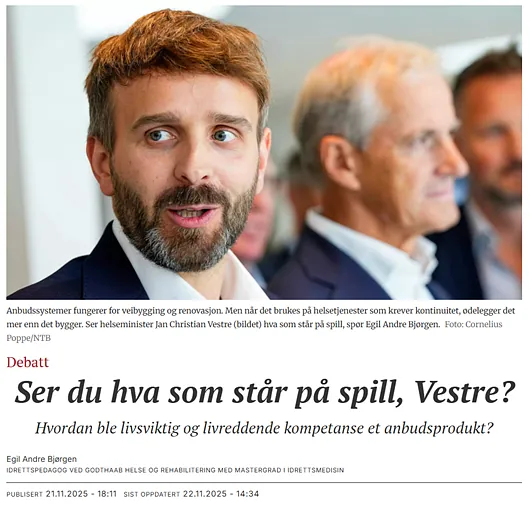
Task: Click published date 21.11.2025
Action: (67, 494)
